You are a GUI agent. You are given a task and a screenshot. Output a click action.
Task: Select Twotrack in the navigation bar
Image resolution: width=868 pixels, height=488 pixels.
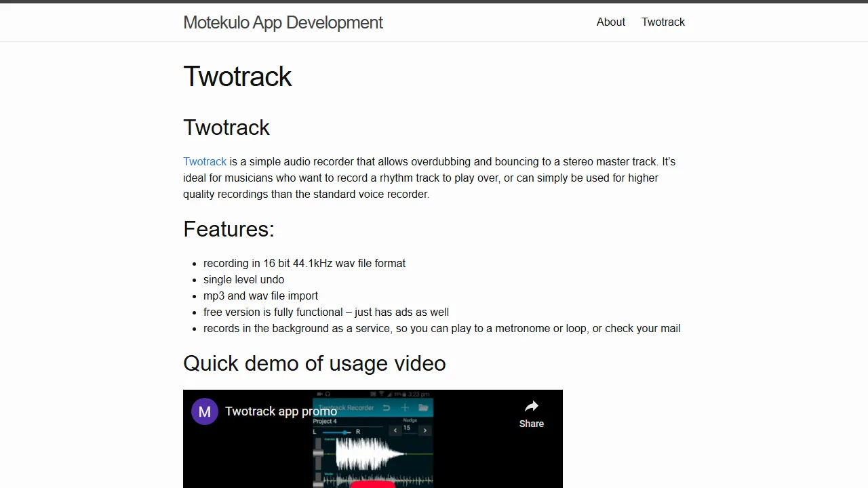point(663,22)
